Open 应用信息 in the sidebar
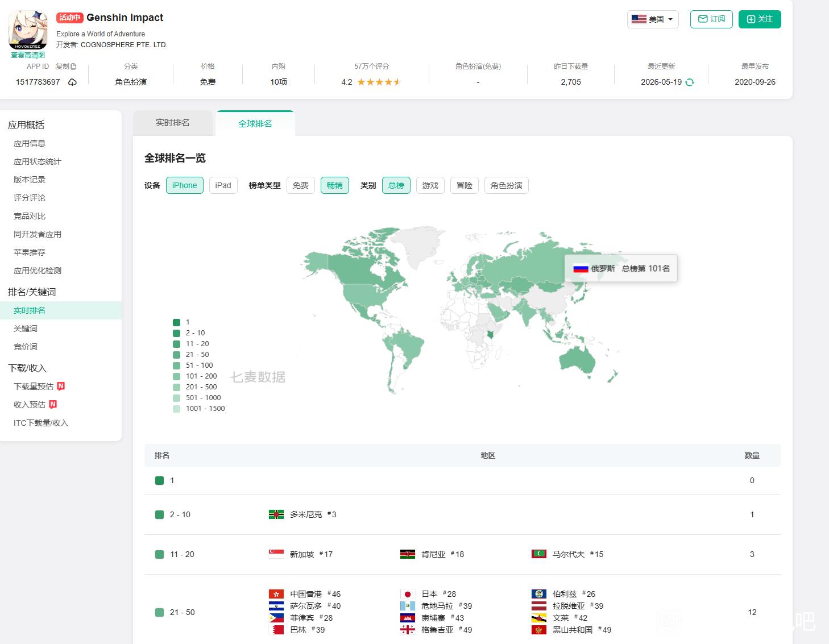The image size is (829, 644). [30, 143]
